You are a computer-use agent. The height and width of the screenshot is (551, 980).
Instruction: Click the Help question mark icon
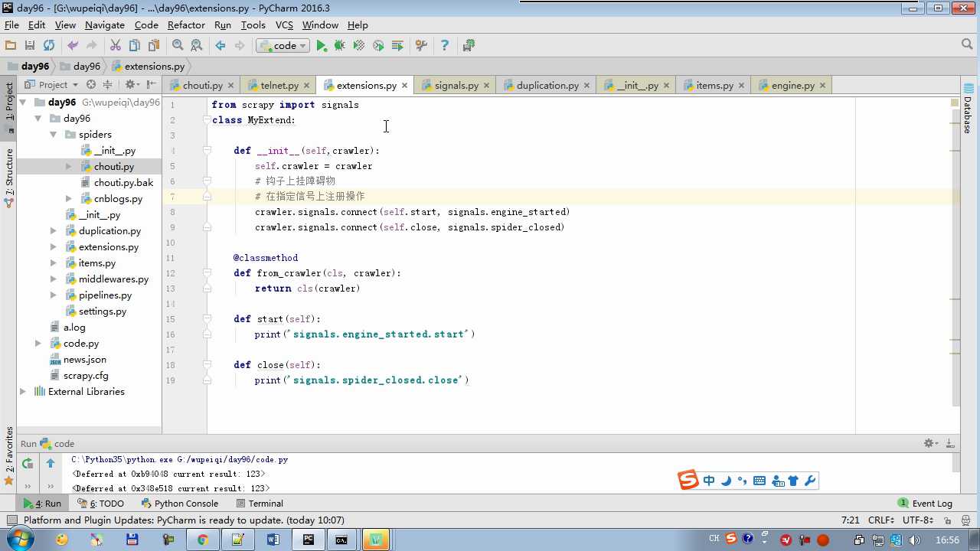click(444, 46)
